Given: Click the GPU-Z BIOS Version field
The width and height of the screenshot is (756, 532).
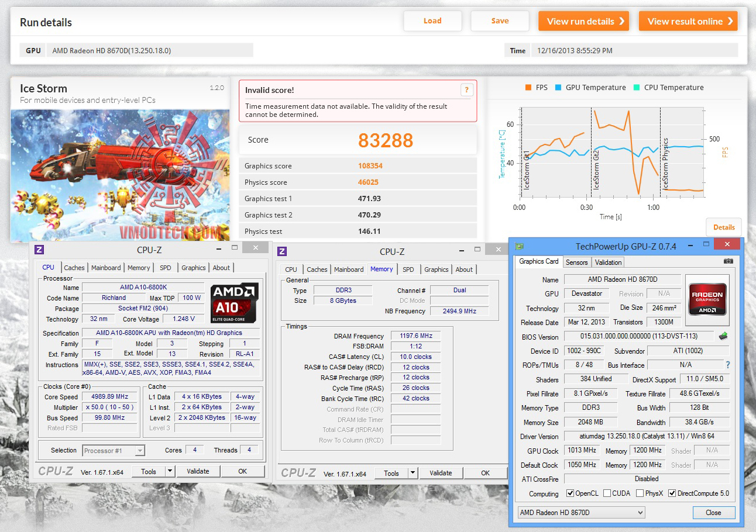Looking at the screenshot, I should tap(639, 337).
